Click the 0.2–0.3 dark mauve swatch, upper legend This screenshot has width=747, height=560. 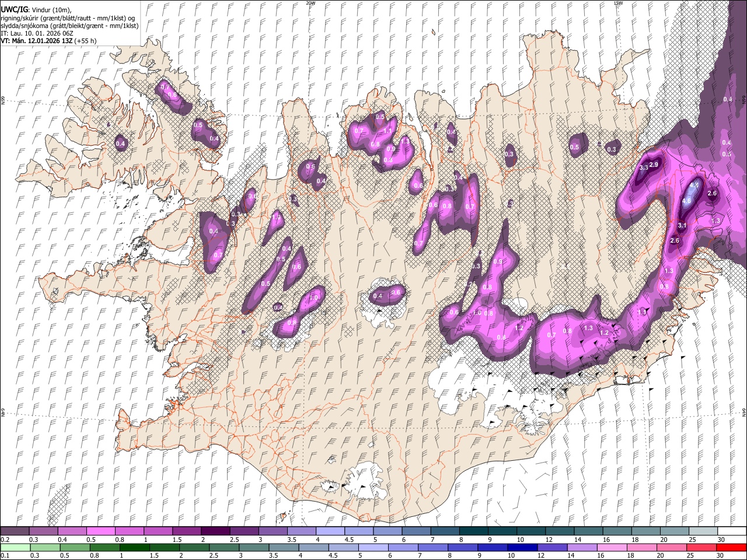coord(15,531)
